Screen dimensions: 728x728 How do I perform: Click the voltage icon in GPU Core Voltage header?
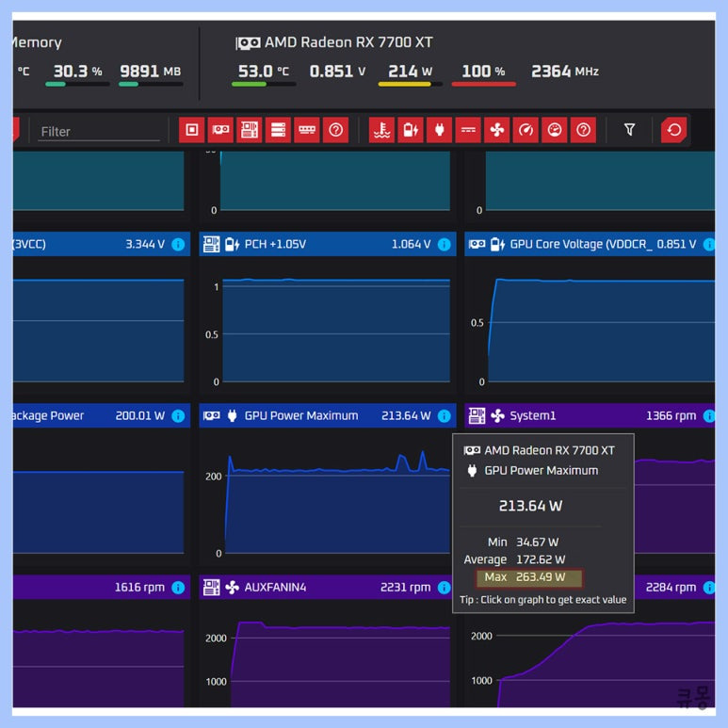click(497, 244)
